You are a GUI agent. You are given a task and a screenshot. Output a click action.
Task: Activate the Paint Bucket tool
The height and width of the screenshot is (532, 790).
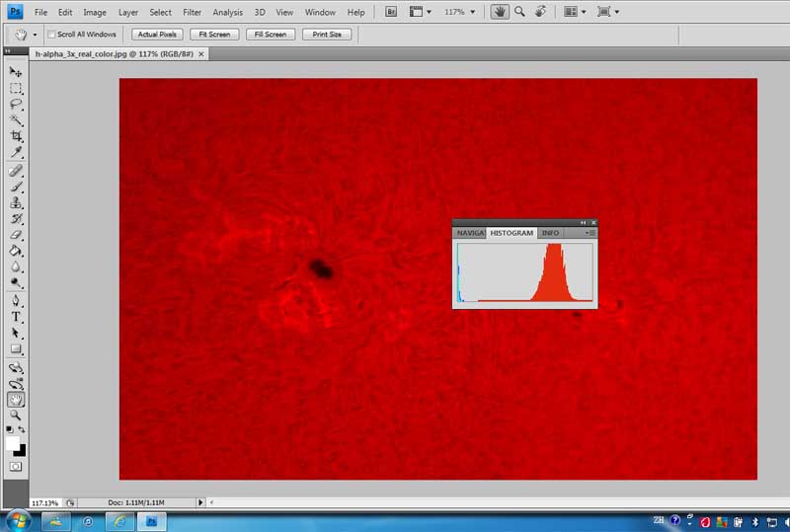[16, 251]
